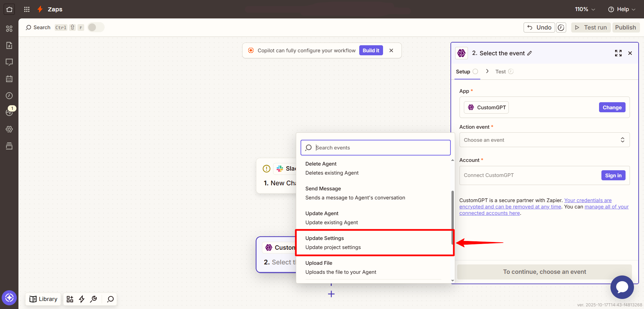644x309 pixels.
Task: Click the Undo button
Action: 539,27
